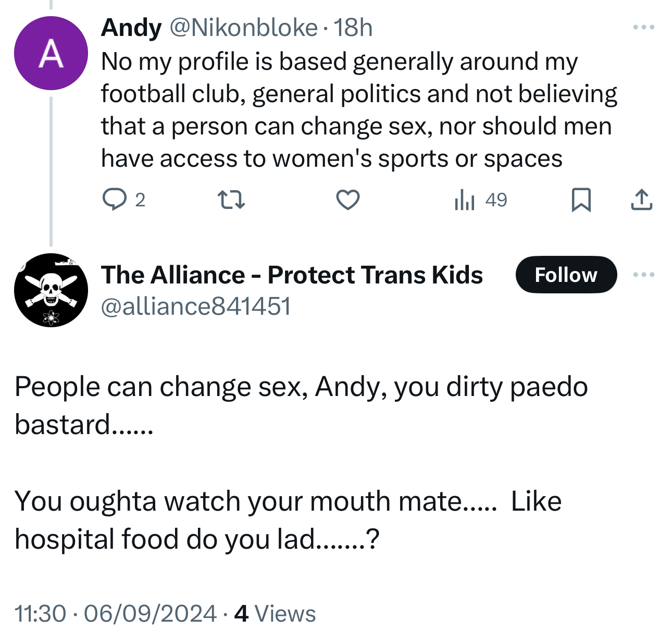
Task: Click The Alliance - Protect Trans Kids name
Action: (x=292, y=275)
